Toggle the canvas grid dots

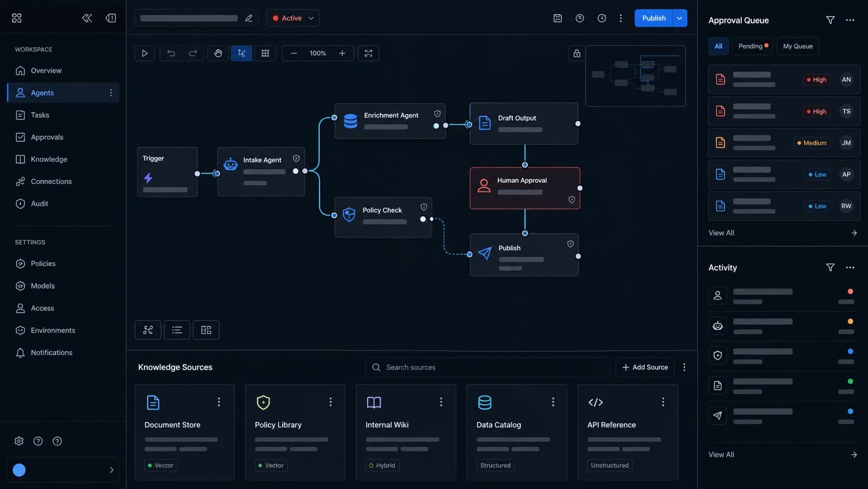265,53
